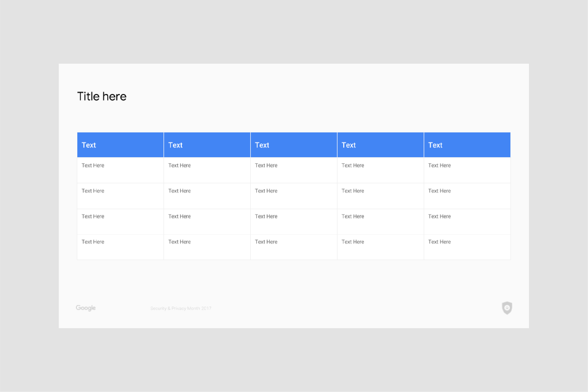Click "Text Here" in first row, third column
The image size is (588, 392).
[x=266, y=165]
